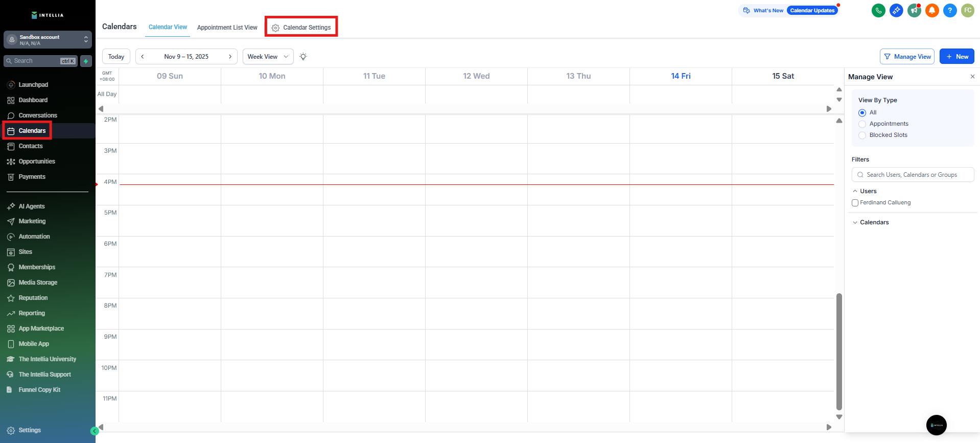980x443 pixels.
Task: Open Funnel Copy Kit link
Action: [39, 390]
